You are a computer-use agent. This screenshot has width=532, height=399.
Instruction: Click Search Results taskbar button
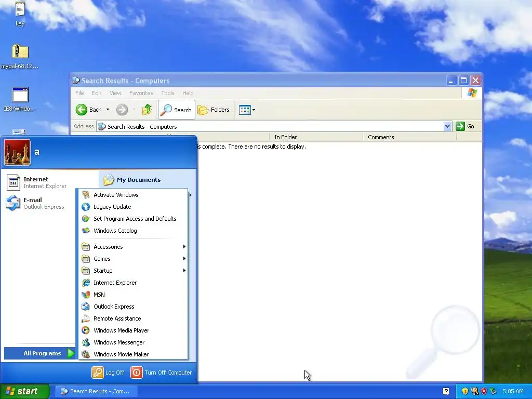[x=96, y=391]
